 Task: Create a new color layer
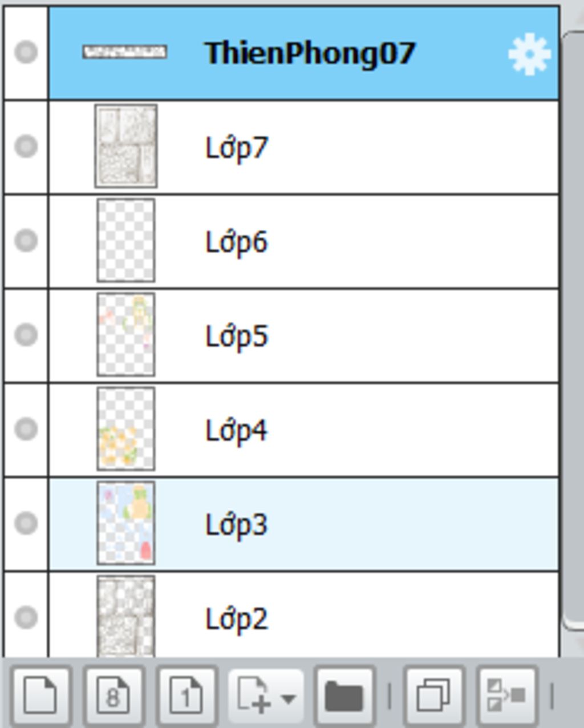point(39,695)
